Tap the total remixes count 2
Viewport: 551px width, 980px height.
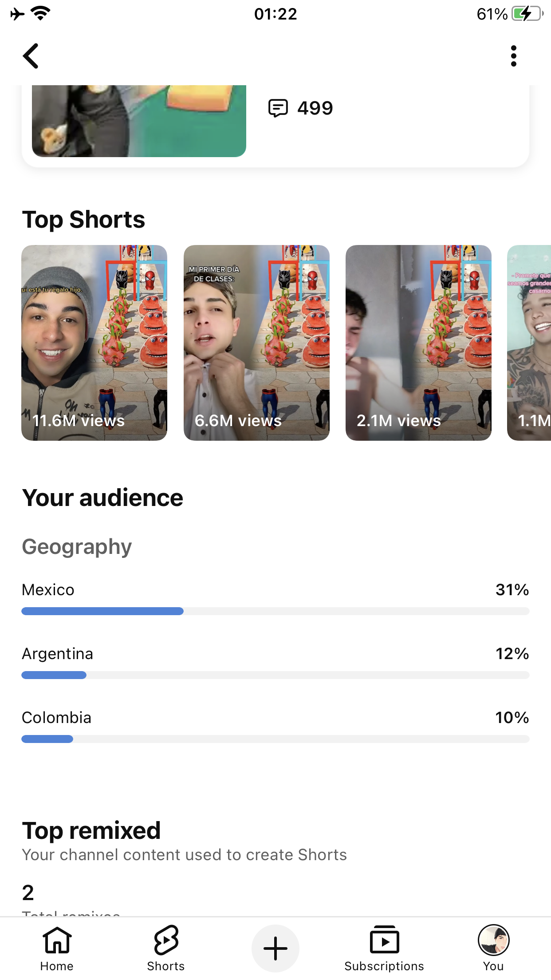coord(28,893)
